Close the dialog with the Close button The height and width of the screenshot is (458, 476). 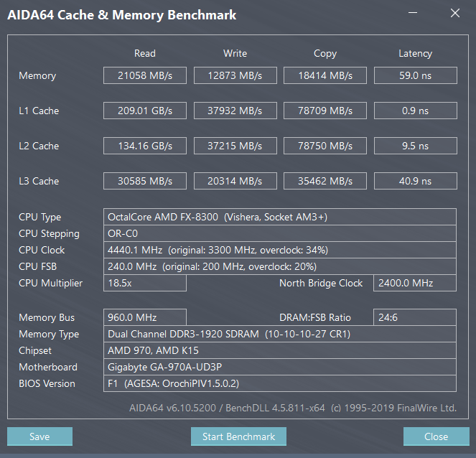436,436
